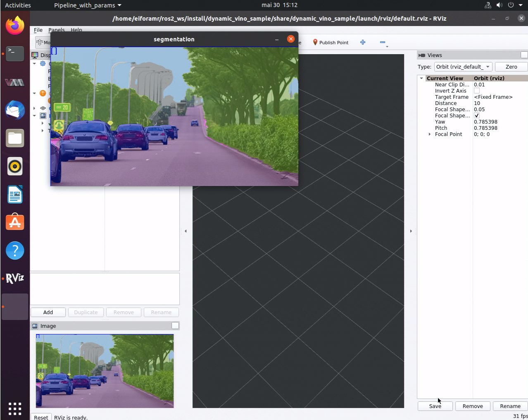Image resolution: width=528 pixels, height=420 pixels.
Task: Launch Firefox from the dock
Action: point(15,26)
